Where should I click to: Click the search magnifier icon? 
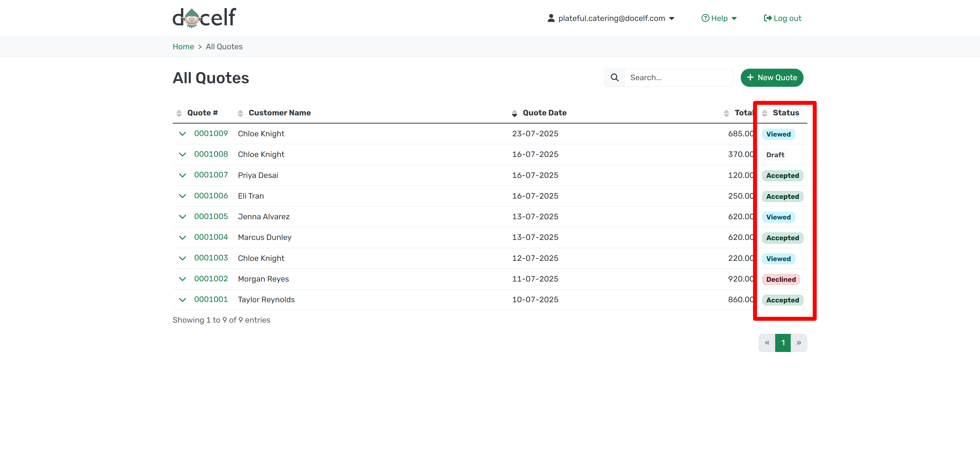pos(614,78)
